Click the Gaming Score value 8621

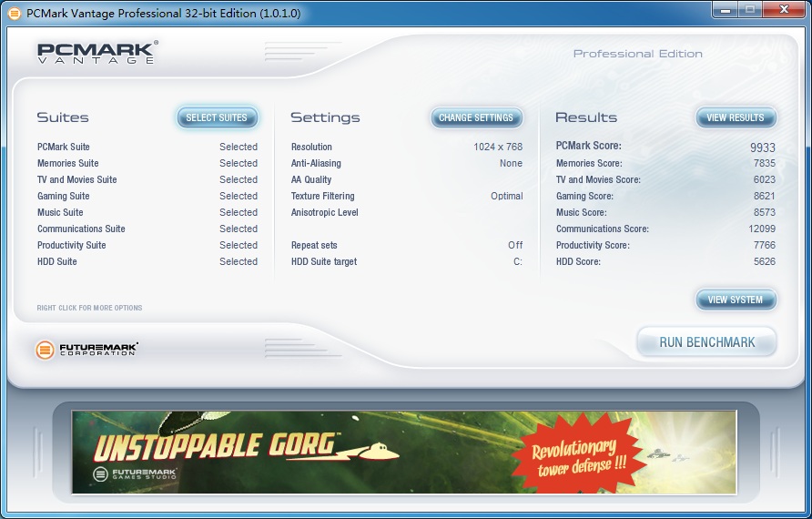[765, 196]
